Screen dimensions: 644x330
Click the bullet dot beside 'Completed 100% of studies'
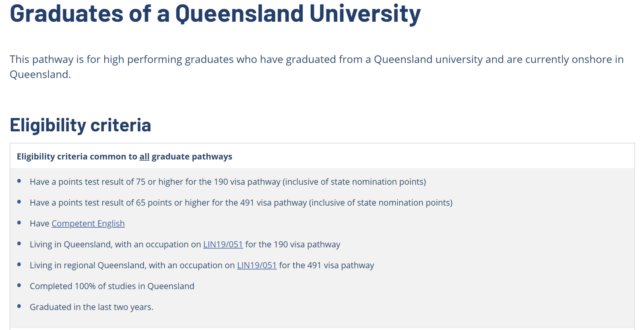[19, 285]
